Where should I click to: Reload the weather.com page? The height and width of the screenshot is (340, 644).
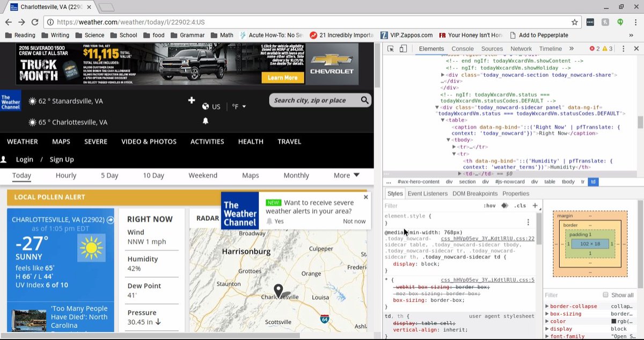click(x=35, y=22)
